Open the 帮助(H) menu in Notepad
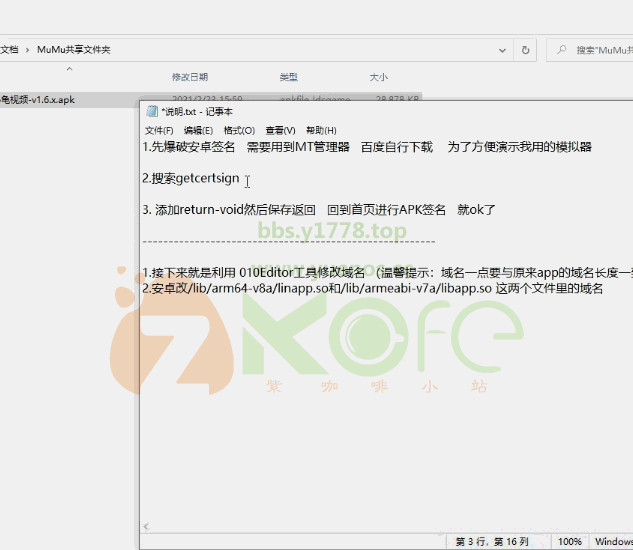633x550 pixels. tap(321, 130)
